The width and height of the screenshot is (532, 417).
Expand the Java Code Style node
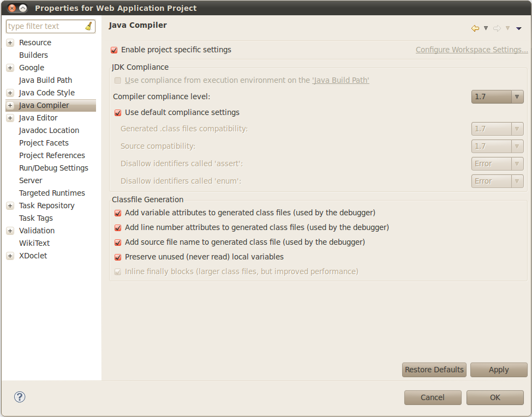tap(10, 93)
